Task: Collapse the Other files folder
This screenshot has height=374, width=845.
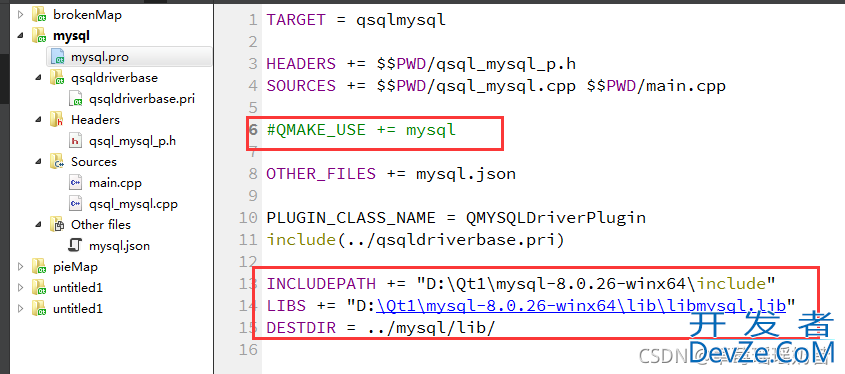Action: 38,225
